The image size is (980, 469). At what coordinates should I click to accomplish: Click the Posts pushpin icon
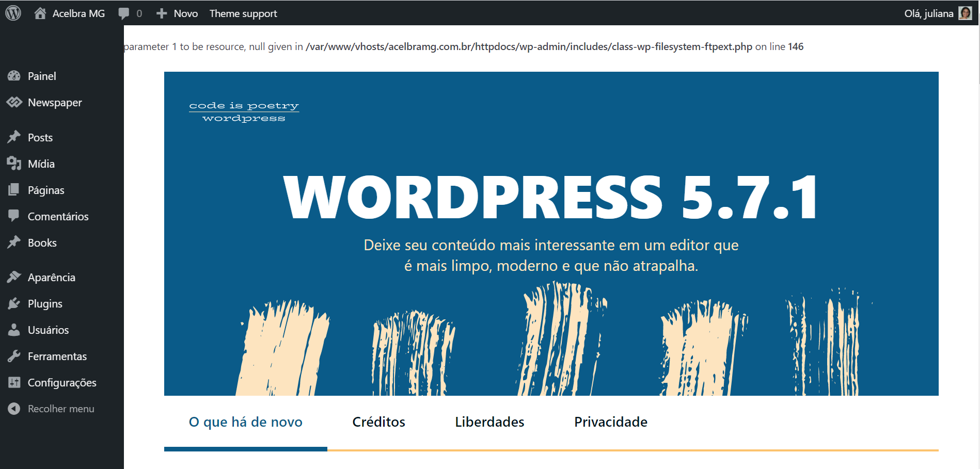14,137
